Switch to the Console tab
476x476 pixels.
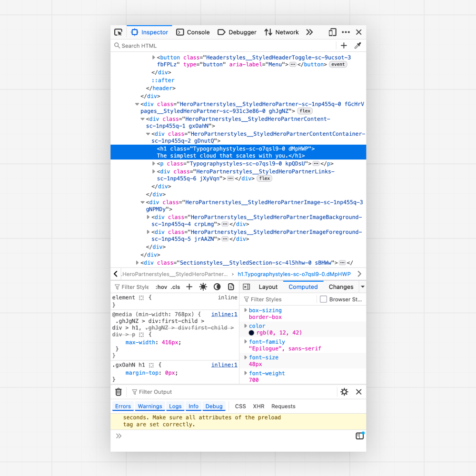tap(193, 32)
